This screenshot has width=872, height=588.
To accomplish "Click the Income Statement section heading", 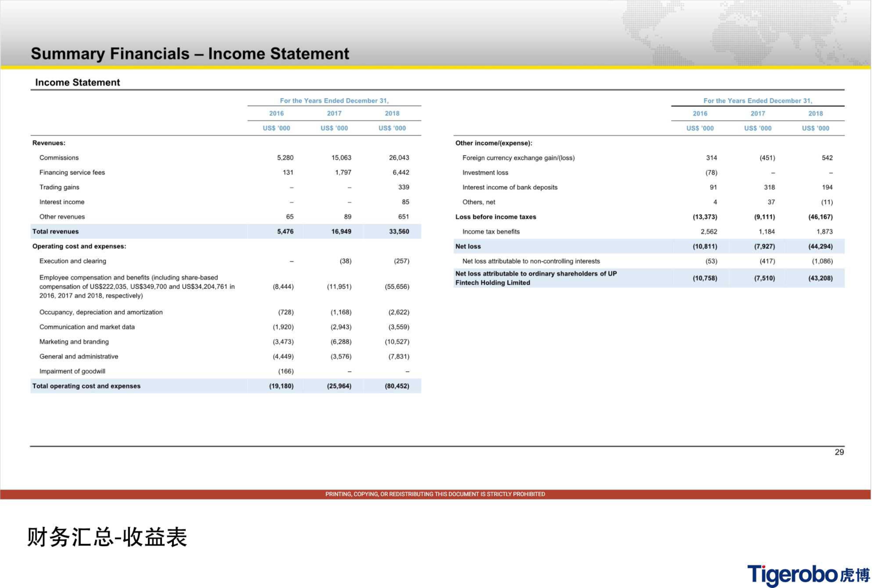I will [x=78, y=82].
